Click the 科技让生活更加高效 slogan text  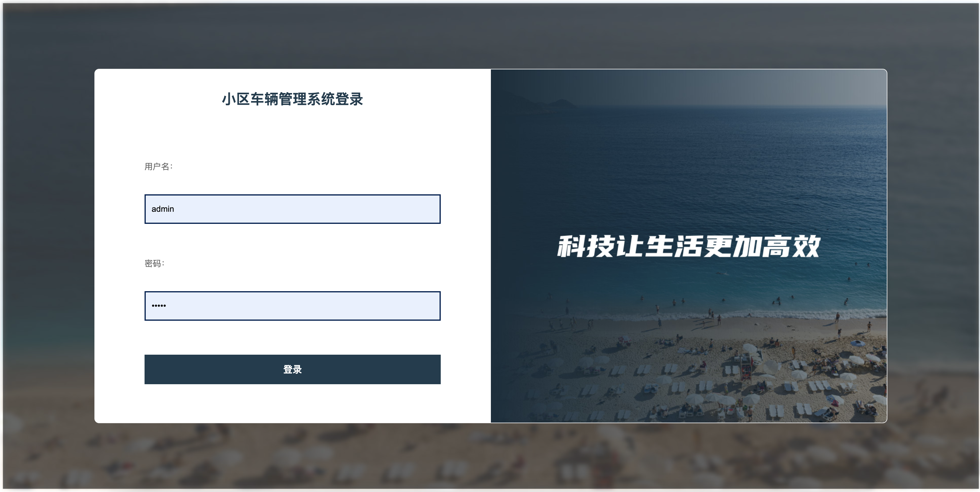688,246
